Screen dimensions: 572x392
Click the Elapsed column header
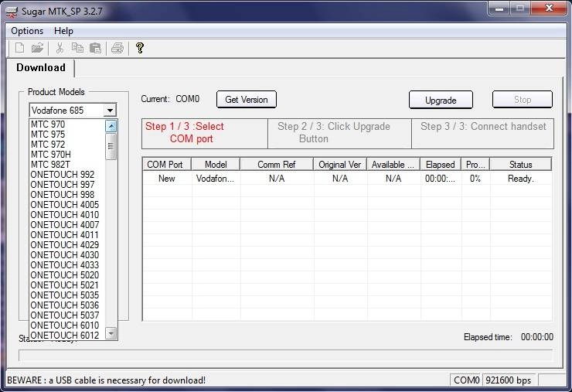pos(441,164)
